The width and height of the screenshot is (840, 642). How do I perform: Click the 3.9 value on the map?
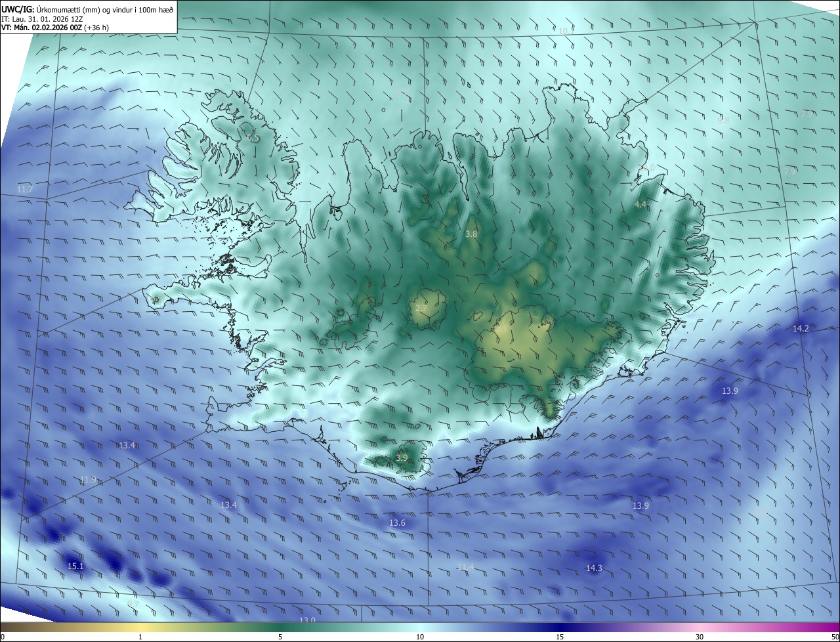[402, 458]
